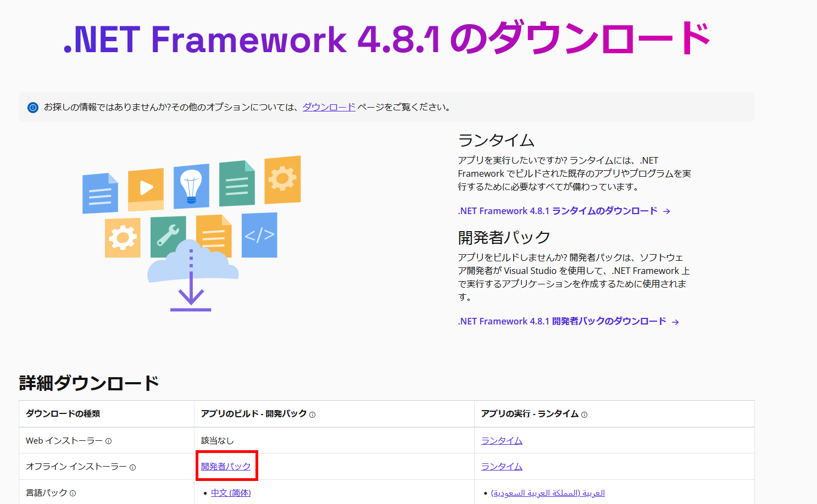
Task: Click the blue info icon in the notice banner
Action: coord(33,108)
